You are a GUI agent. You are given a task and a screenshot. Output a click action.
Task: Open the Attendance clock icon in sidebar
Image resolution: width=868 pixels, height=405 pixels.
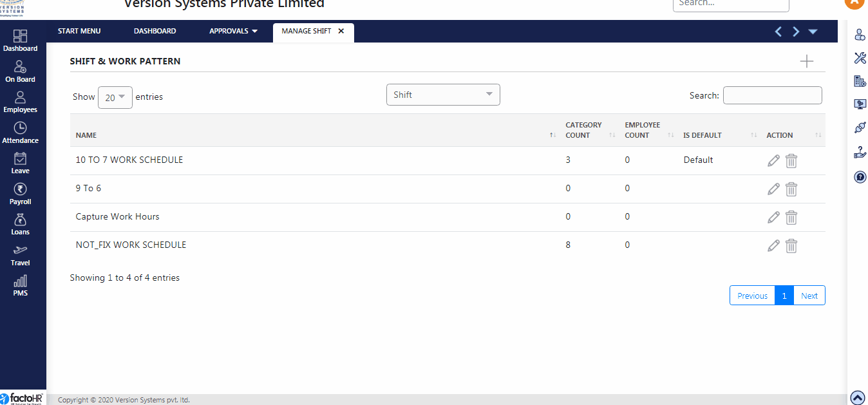coord(20,127)
